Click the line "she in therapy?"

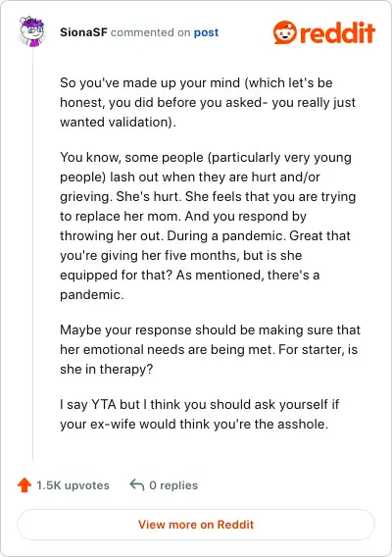pyautogui.click(x=106, y=369)
